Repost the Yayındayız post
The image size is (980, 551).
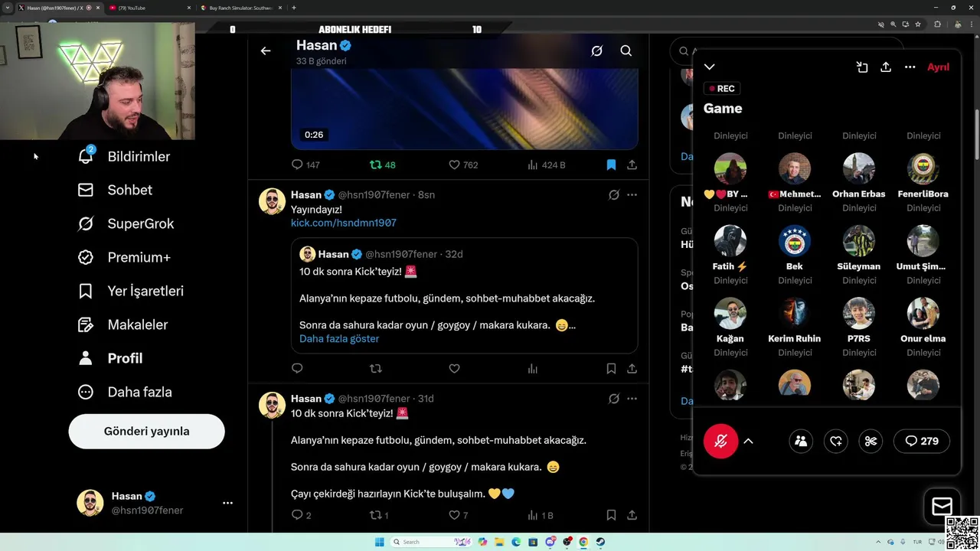(375, 368)
